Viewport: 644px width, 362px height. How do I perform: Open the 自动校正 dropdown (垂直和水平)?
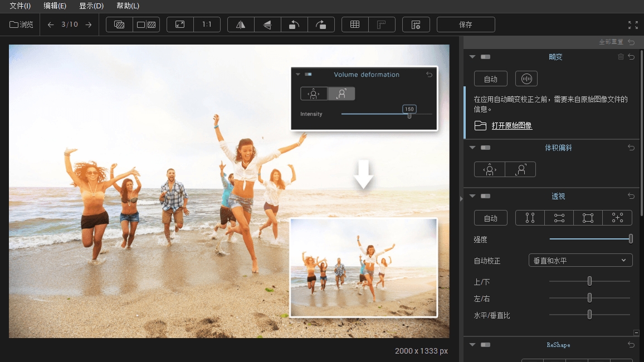(x=580, y=260)
